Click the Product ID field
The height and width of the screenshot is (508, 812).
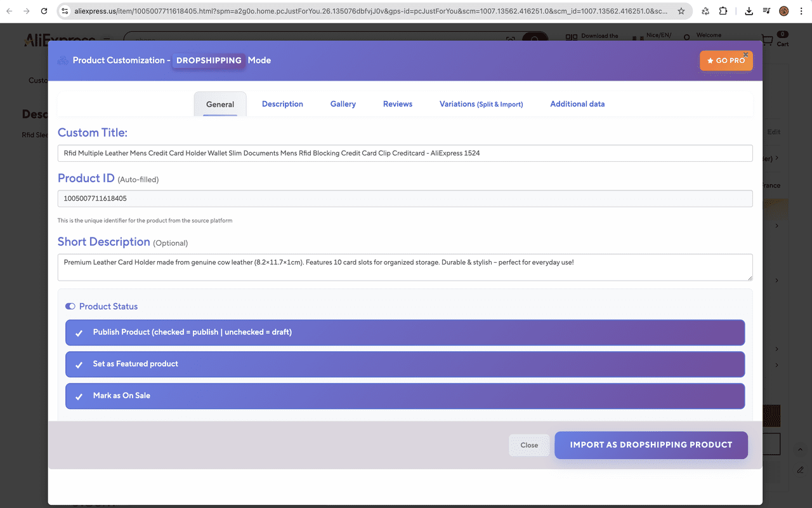[405, 199]
